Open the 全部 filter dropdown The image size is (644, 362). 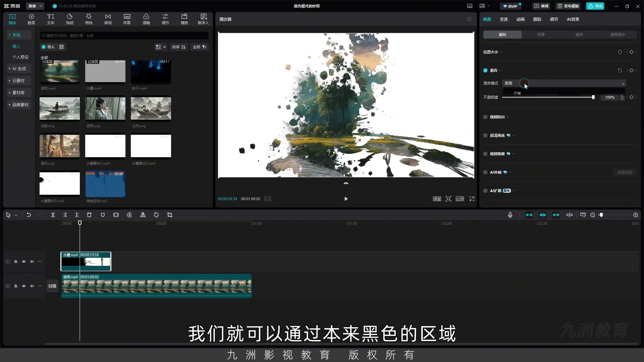[x=200, y=47]
